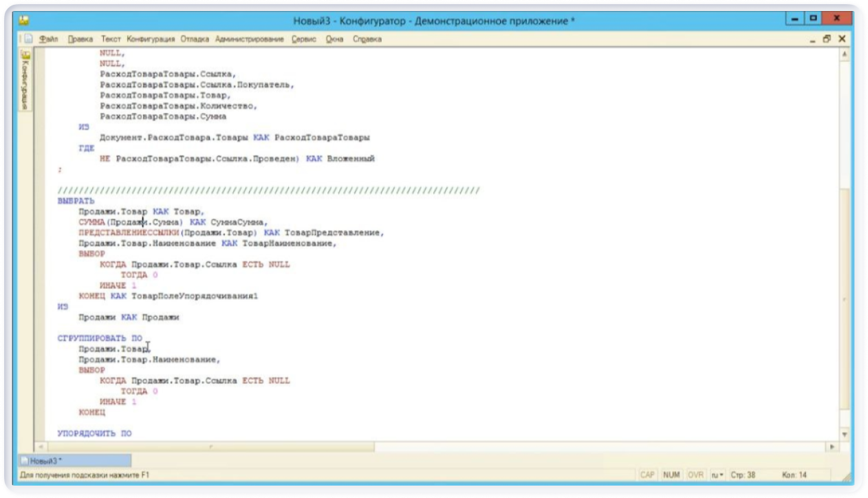The height and width of the screenshot is (498, 868).
Task: Open the Отладка menu
Action: pyautogui.click(x=195, y=39)
